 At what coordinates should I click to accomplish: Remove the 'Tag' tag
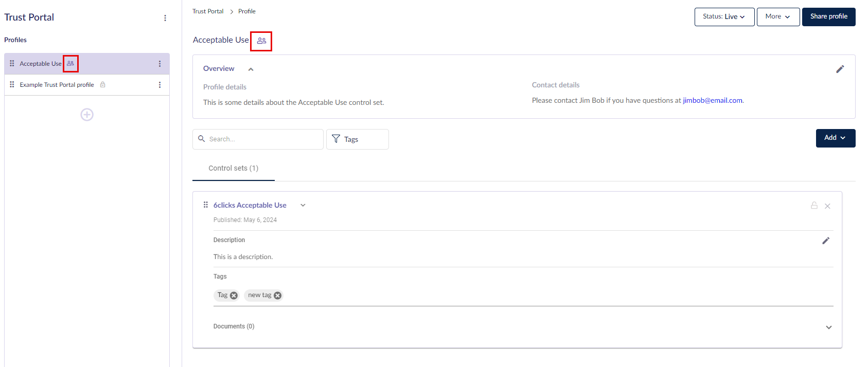[x=234, y=296]
